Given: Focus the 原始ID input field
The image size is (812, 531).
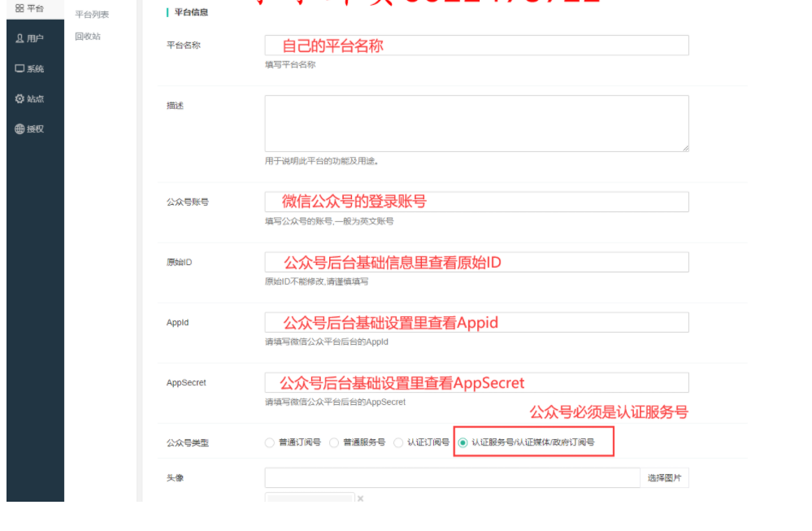Looking at the screenshot, I should pos(476,262).
